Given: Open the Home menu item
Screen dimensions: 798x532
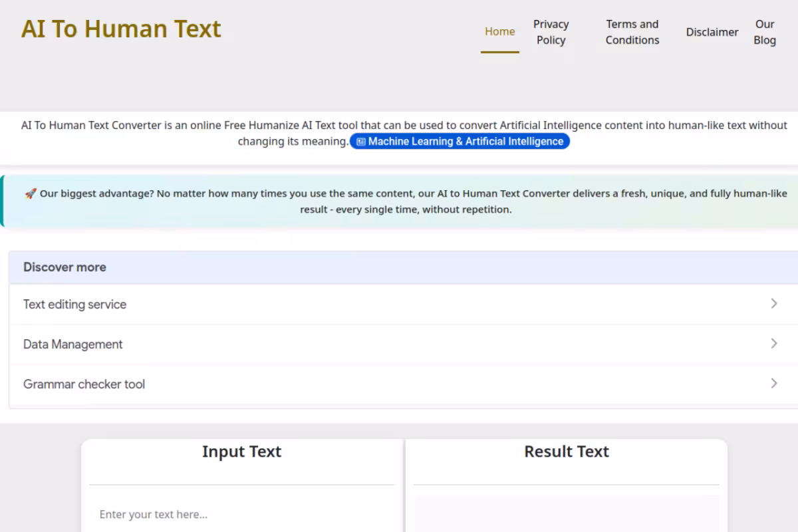Looking at the screenshot, I should (500, 32).
